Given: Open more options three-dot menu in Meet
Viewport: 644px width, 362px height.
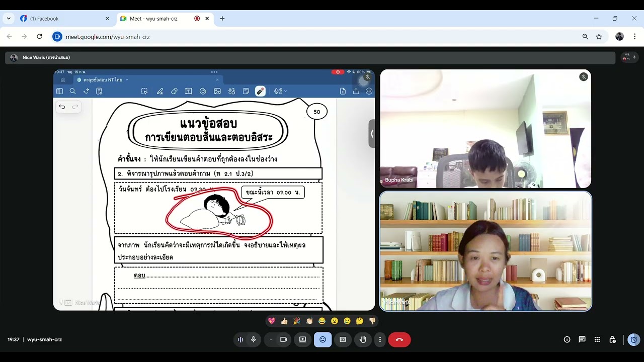Looking at the screenshot, I should coord(380,339).
